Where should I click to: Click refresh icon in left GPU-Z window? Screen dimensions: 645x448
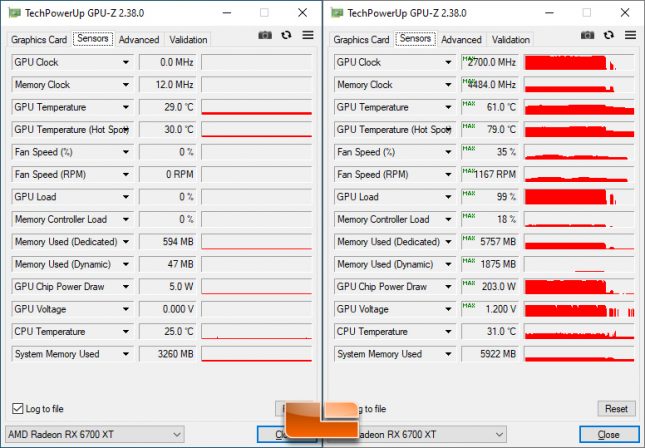tap(286, 35)
